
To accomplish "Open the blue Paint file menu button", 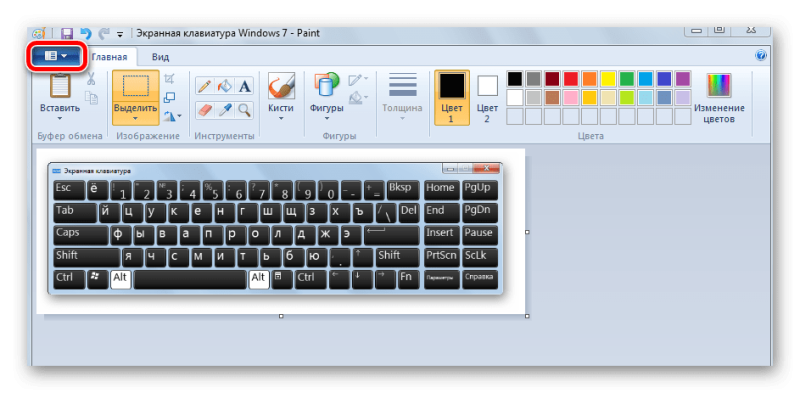I will point(56,56).
